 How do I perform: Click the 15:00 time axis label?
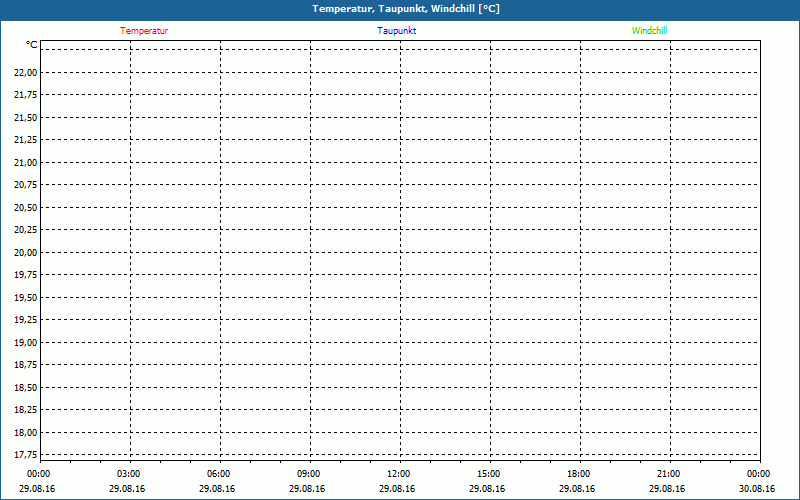(x=488, y=474)
